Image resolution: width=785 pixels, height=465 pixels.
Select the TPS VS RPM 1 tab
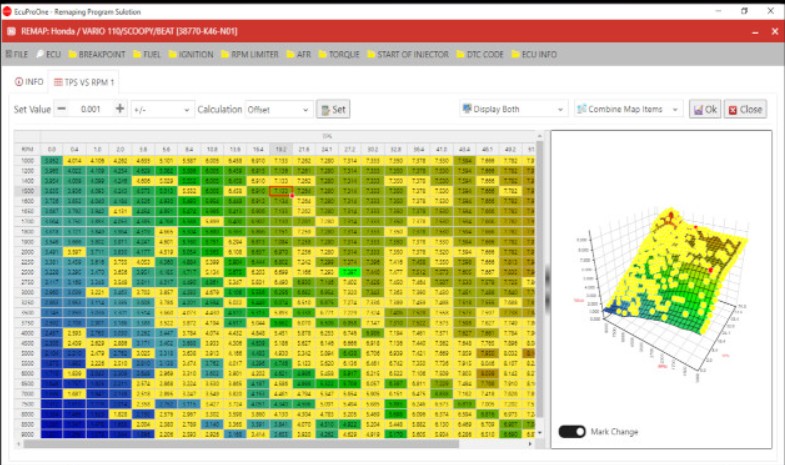84,82
